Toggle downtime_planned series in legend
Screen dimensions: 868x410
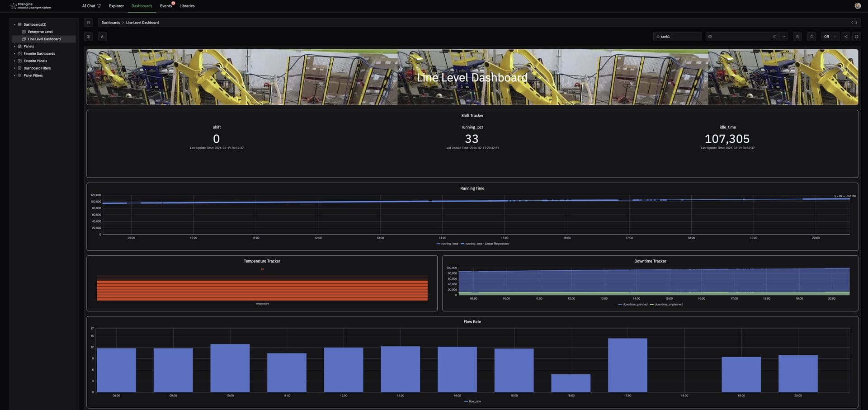point(634,304)
